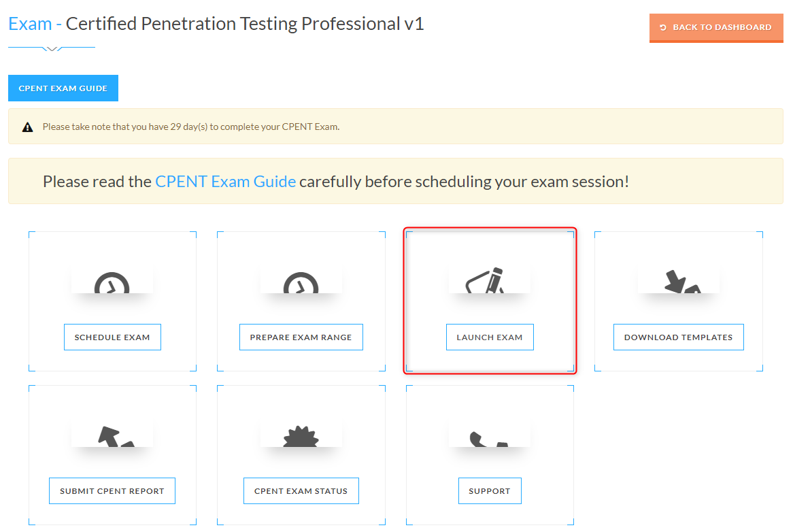This screenshot has height=532, width=793.
Task: Click the 29 day(s) deadline notice text
Action: point(190,127)
